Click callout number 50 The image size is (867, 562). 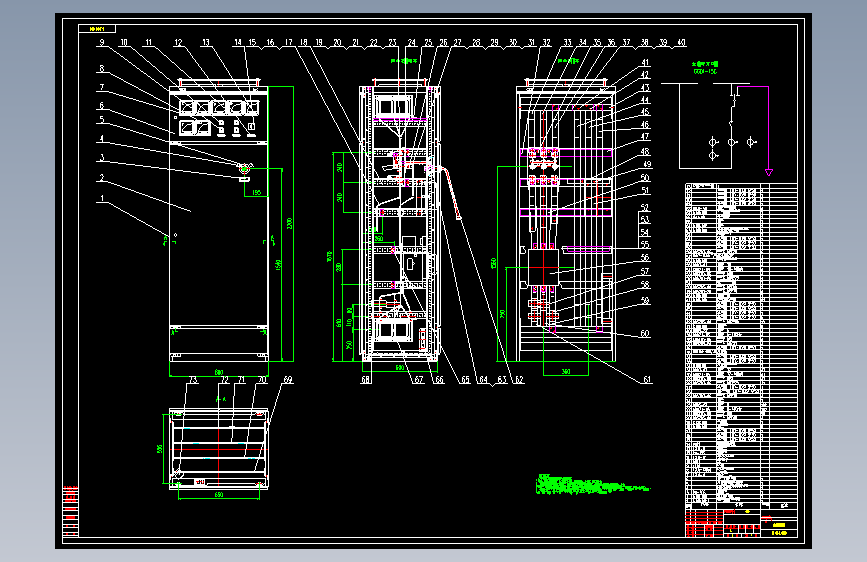(645, 178)
